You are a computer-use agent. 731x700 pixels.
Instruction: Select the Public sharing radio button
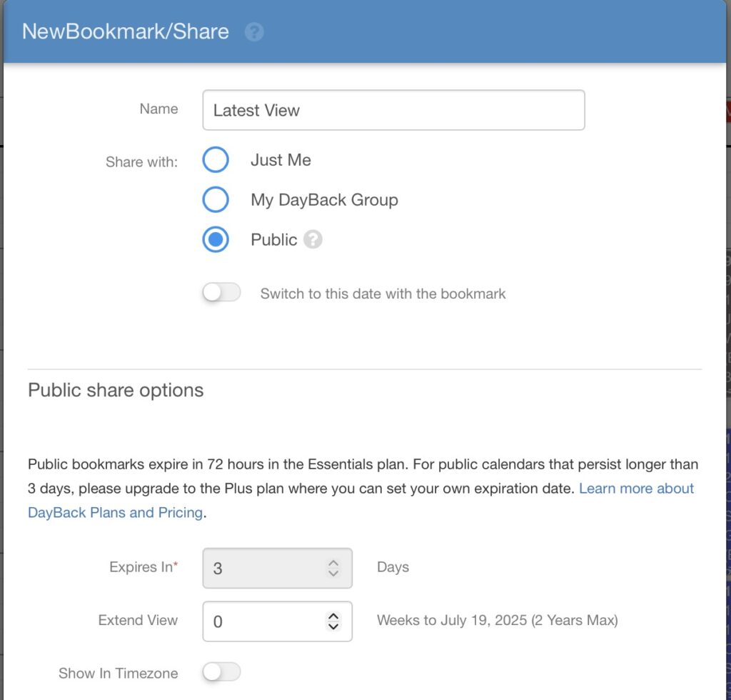click(216, 240)
